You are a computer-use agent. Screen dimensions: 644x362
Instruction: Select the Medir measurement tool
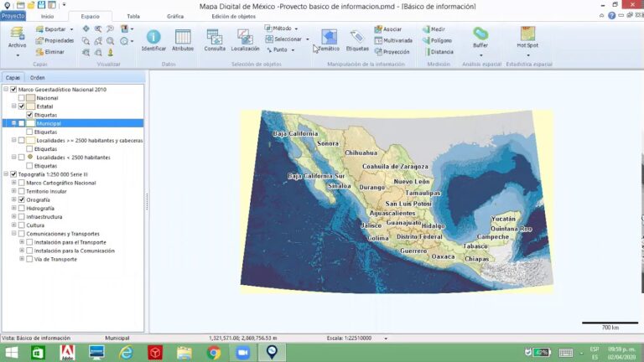[434, 29]
